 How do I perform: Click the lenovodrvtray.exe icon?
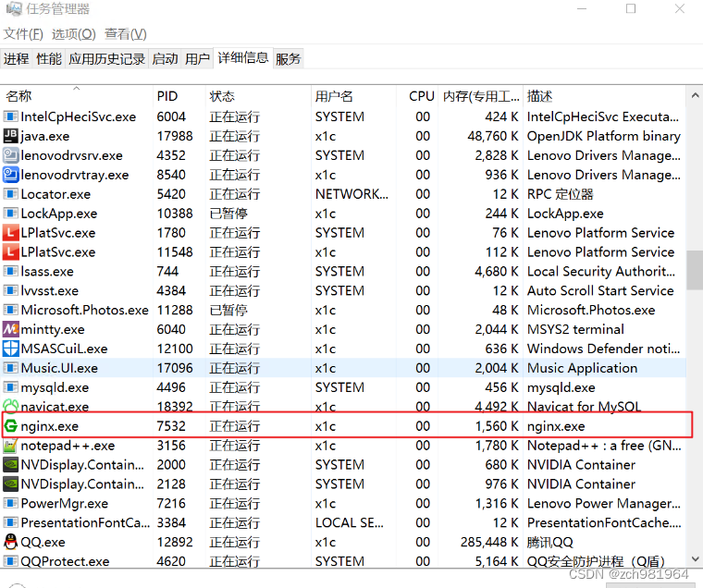10,175
